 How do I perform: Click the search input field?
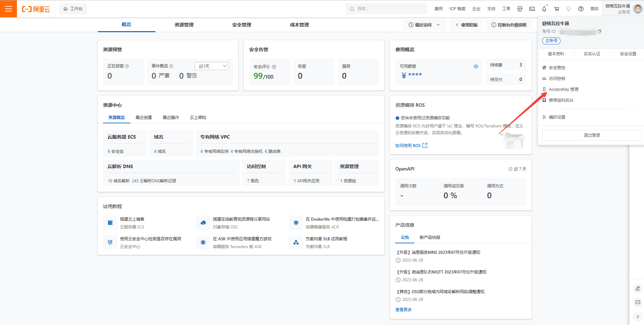click(x=387, y=8)
